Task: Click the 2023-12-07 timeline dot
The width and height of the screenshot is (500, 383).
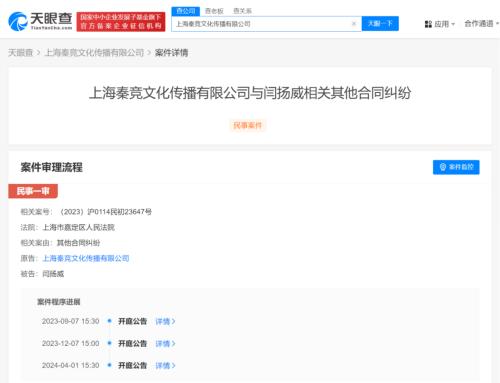Action: click(109, 343)
